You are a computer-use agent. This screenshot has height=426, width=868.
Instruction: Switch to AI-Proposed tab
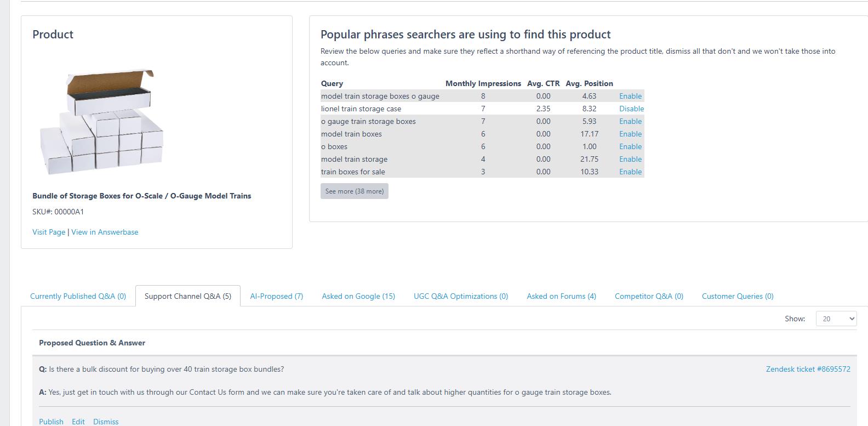pos(276,296)
